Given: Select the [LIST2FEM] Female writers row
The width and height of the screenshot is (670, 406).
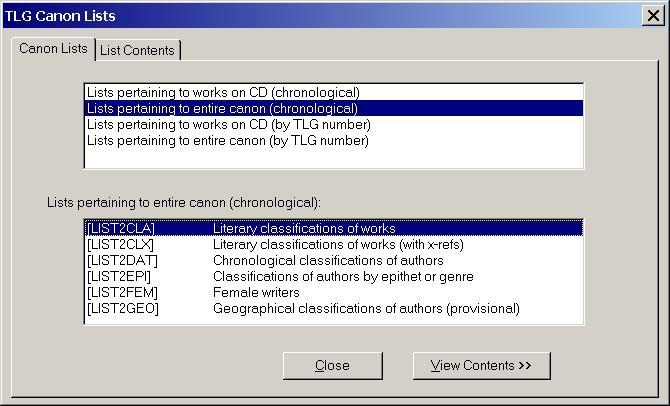Looking at the screenshot, I should (334, 292).
